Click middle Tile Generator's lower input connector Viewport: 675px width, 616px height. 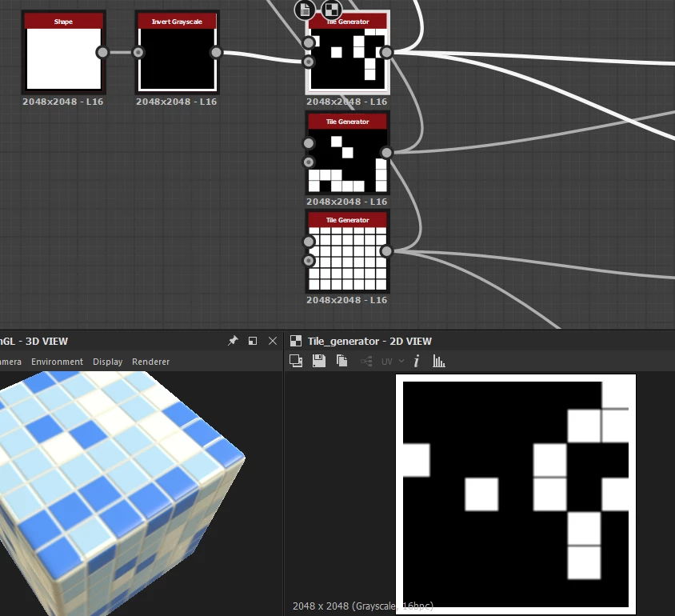309,162
